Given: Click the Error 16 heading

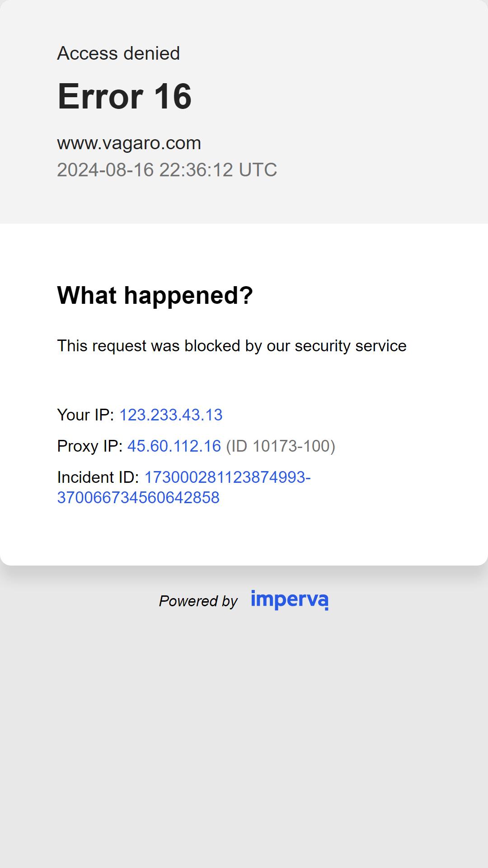Looking at the screenshot, I should 125,96.
